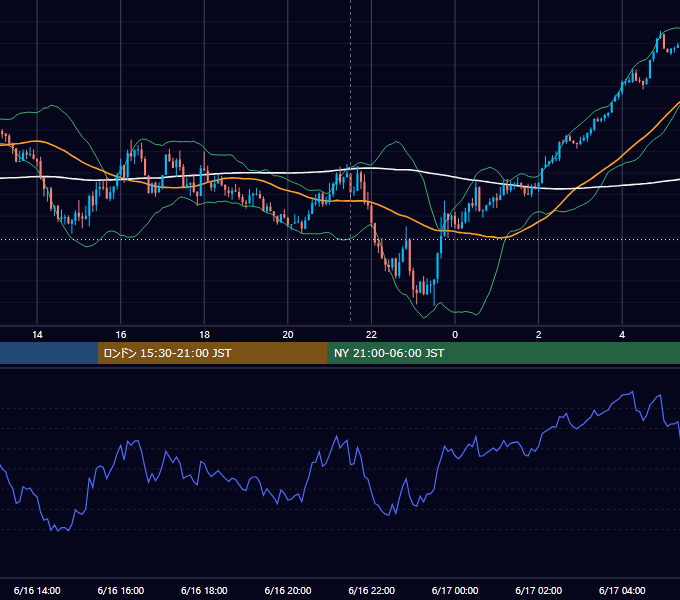Click the 2 hour axis label
Image resolution: width=680 pixels, height=600 pixels.
click(539, 335)
